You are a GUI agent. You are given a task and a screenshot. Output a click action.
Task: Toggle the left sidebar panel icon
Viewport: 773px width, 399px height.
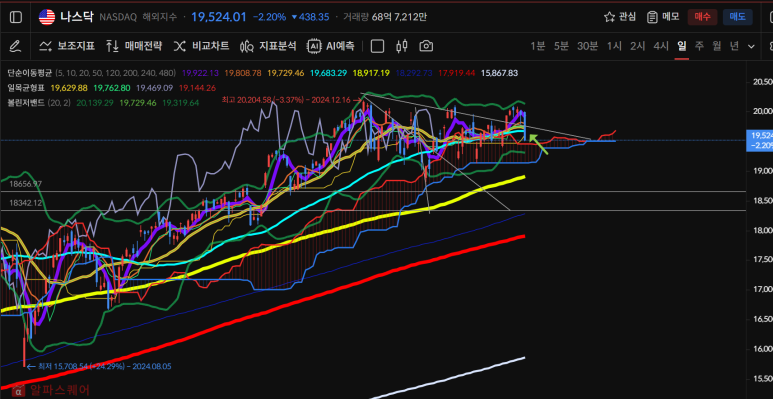pyautogui.click(x=16, y=17)
